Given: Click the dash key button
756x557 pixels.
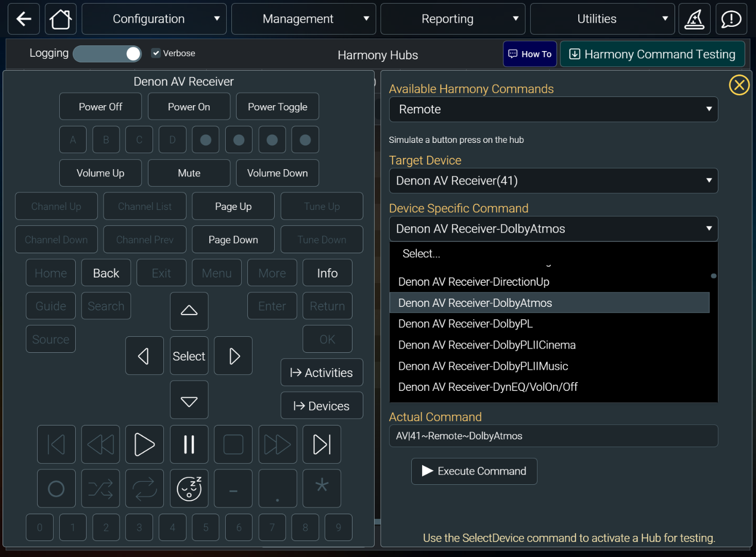Looking at the screenshot, I should [x=233, y=488].
